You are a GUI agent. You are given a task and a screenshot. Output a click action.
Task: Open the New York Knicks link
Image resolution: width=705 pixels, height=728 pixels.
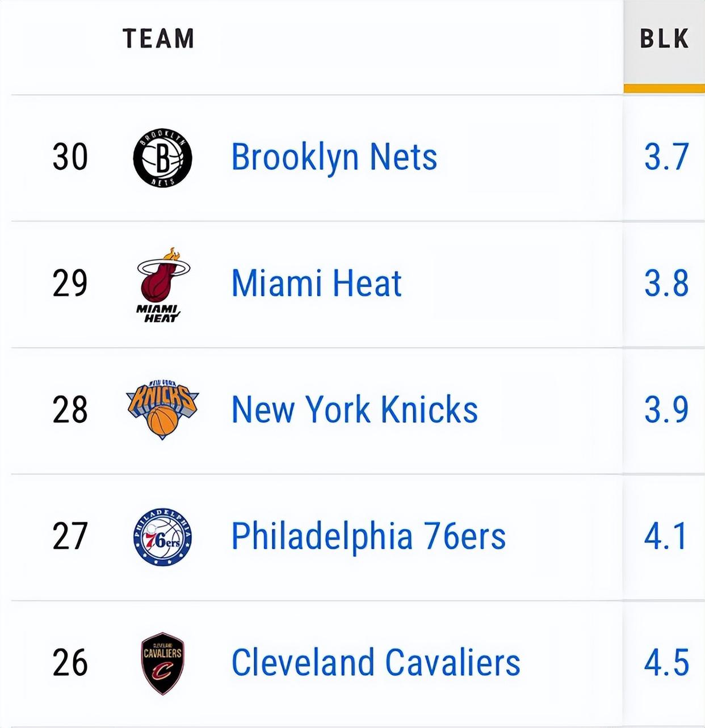[x=354, y=409]
